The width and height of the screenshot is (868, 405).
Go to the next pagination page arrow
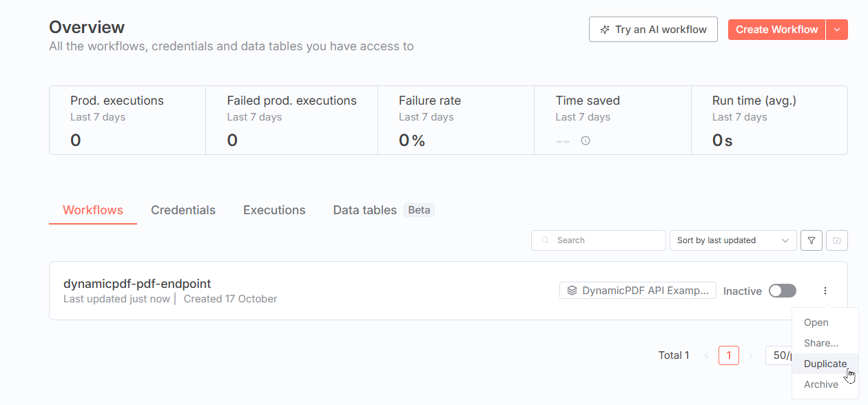[x=751, y=355]
